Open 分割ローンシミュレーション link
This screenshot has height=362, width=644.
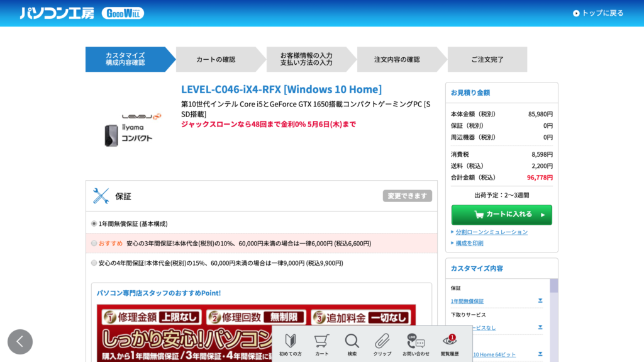[492, 232]
